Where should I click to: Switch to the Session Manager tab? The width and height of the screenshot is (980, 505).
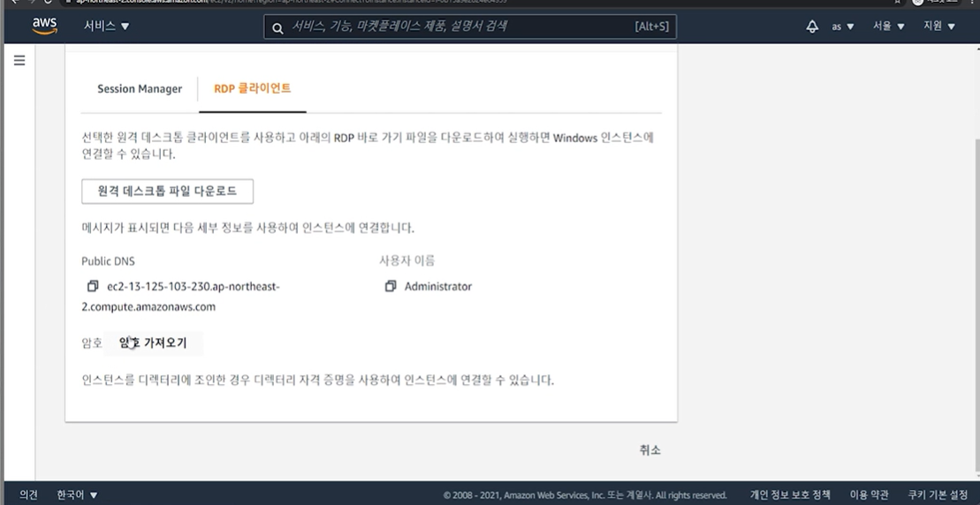(140, 88)
